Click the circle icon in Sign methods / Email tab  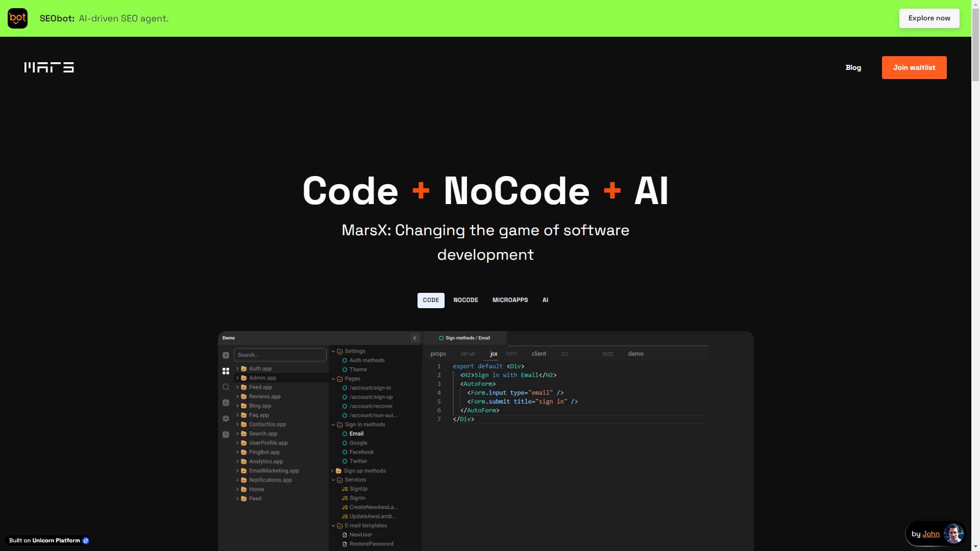441,338
